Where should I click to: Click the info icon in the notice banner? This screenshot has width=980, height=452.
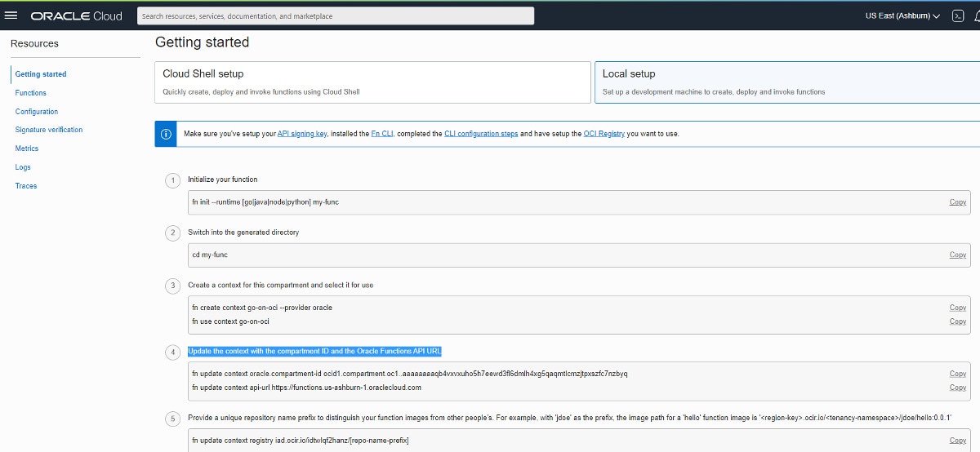pyautogui.click(x=166, y=134)
